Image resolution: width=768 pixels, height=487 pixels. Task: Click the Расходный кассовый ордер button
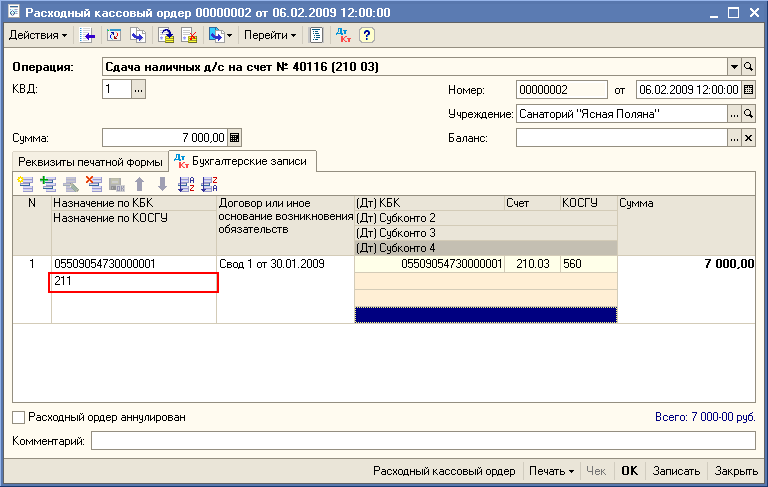pos(444,471)
